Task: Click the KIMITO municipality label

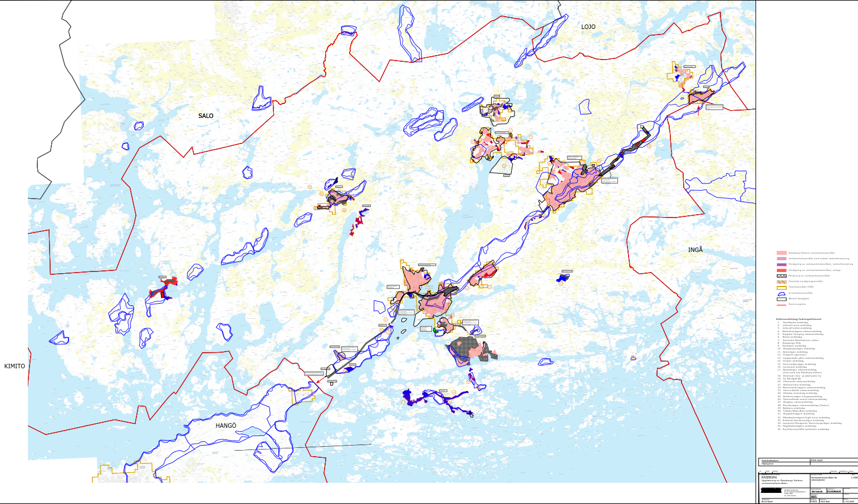Action: tap(14, 366)
